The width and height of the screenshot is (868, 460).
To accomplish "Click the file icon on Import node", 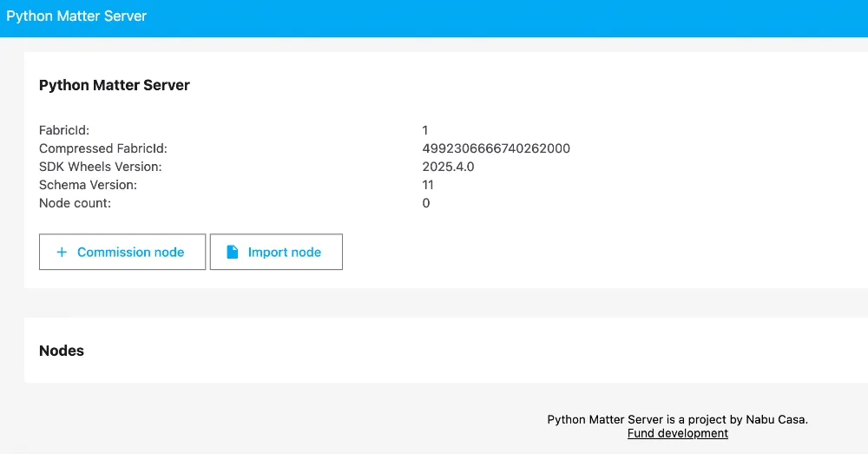I will click(233, 252).
